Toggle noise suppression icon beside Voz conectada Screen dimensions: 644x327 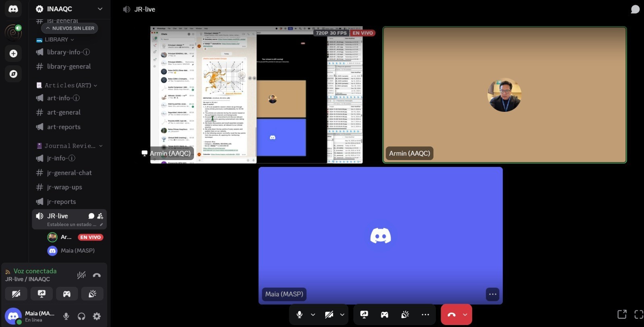point(81,275)
